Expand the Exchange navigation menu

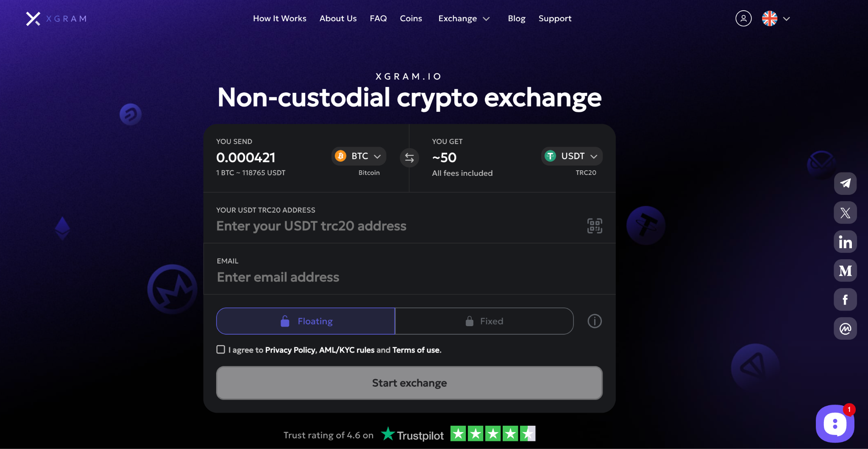click(464, 19)
